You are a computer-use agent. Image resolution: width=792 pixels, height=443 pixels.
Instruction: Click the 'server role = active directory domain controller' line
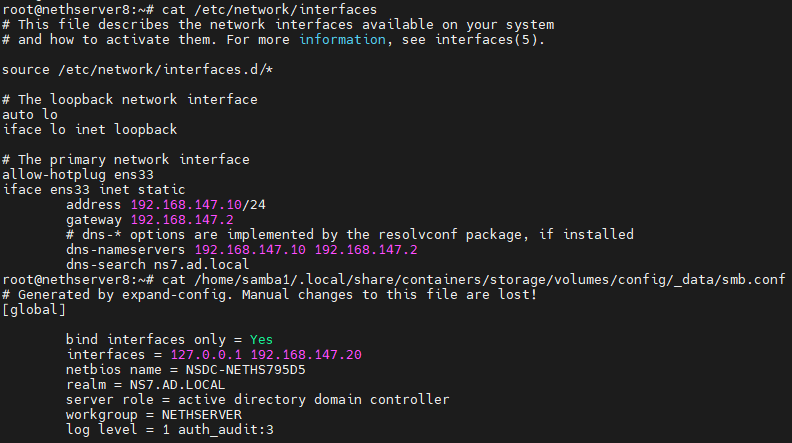click(x=258, y=400)
